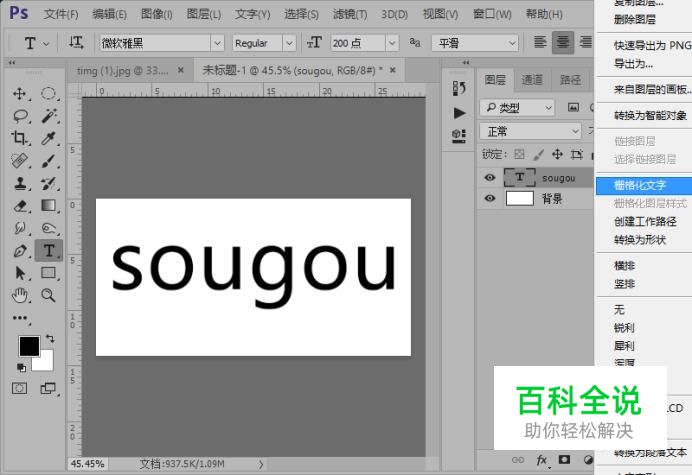Click the link layers icon at panel bottom
This screenshot has height=475, width=692.
point(518,460)
